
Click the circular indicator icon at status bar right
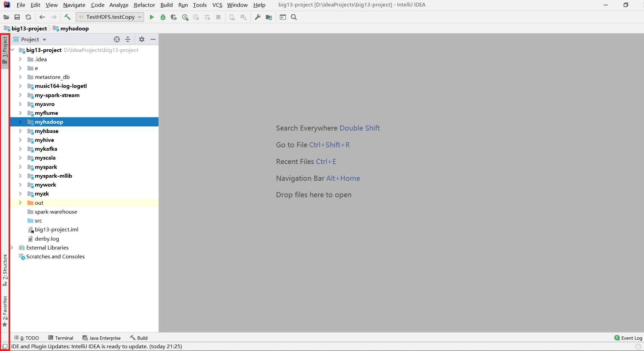pyautogui.click(x=638, y=347)
